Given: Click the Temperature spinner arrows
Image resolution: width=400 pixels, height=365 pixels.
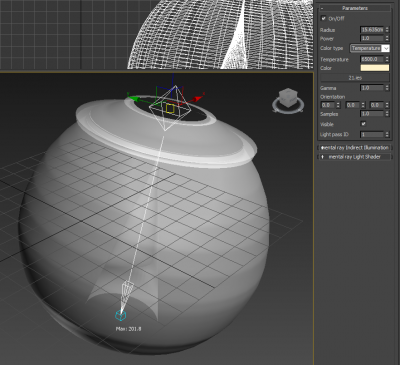Looking at the screenshot, I should pyautogui.click(x=387, y=59).
